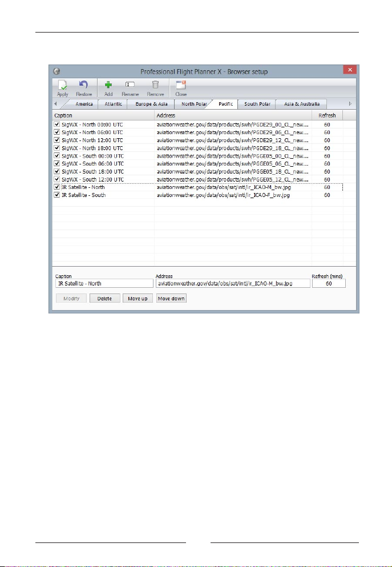Click address ending PGDE29_18_CL_new
Screen dimensions: 392x567
pos(233,148)
